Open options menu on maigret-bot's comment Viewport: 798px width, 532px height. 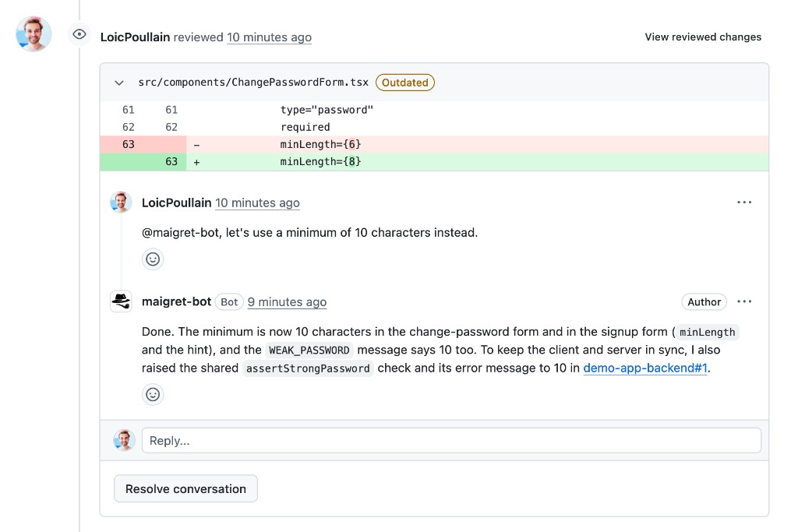coord(744,301)
